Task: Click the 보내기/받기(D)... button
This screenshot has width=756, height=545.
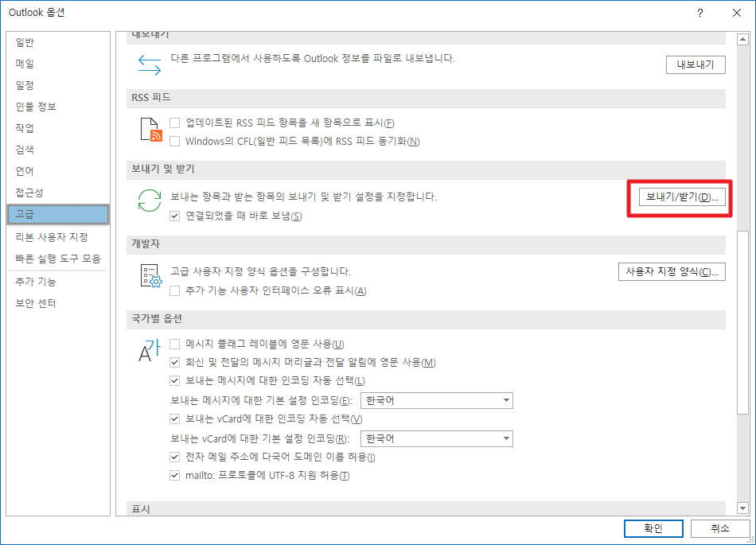Action: tap(682, 197)
